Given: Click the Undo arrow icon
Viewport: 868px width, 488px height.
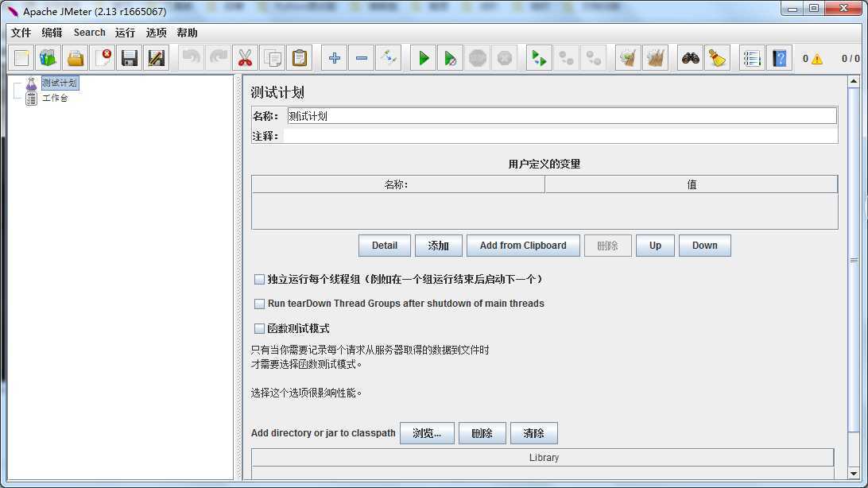Looking at the screenshot, I should [x=191, y=57].
